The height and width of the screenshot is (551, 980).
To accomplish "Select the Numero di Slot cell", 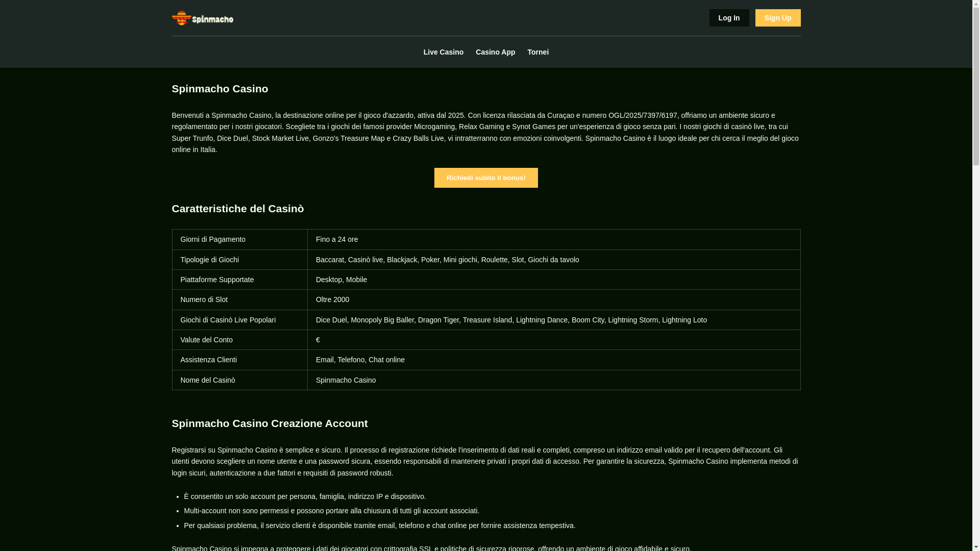I will pyautogui.click(x=240, y=299).
